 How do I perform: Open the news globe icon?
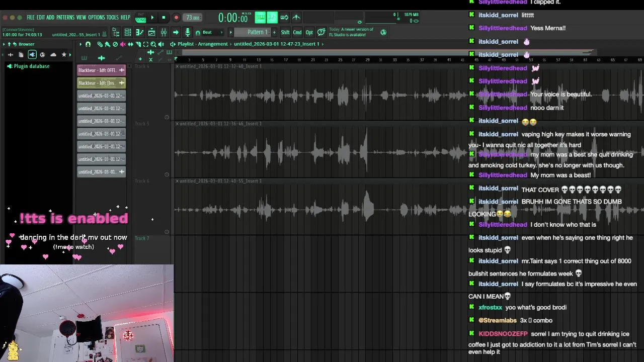pos(383,32)
